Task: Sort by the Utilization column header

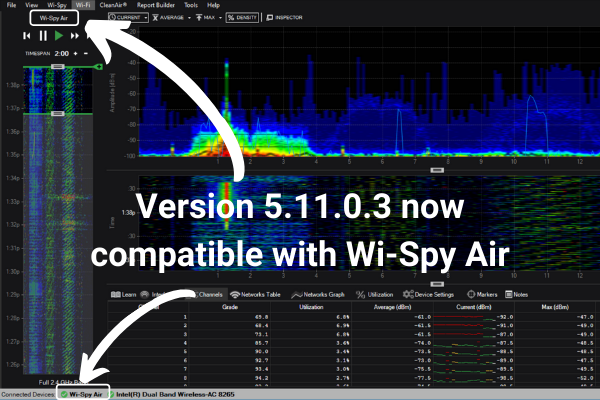Action: [x=311, y=307]
